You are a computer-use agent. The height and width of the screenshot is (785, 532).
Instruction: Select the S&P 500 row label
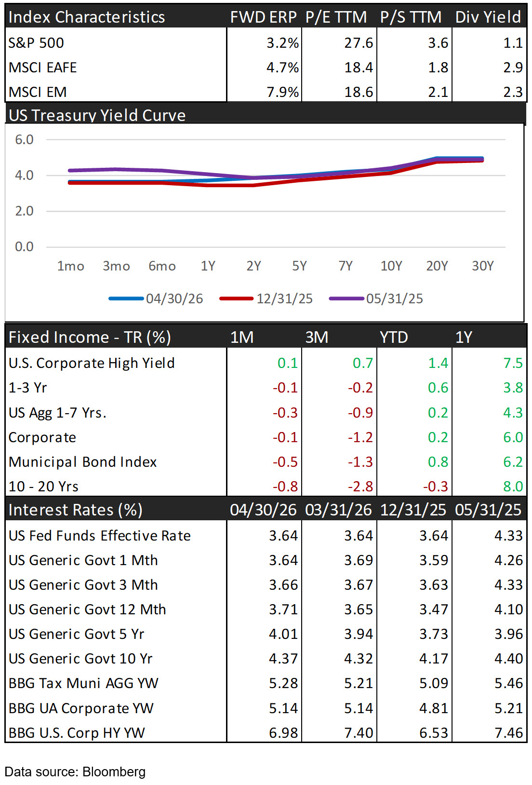pyautogui.click(x=36, y=43)
